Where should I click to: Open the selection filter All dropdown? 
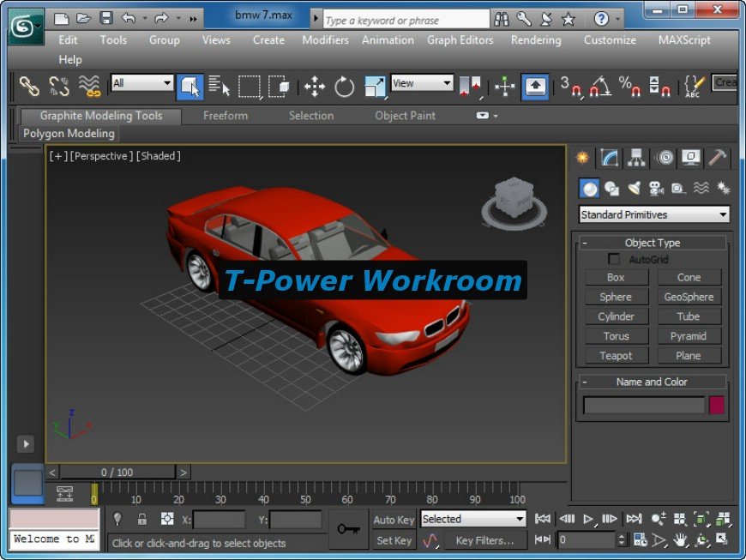(x=141, y=83)
